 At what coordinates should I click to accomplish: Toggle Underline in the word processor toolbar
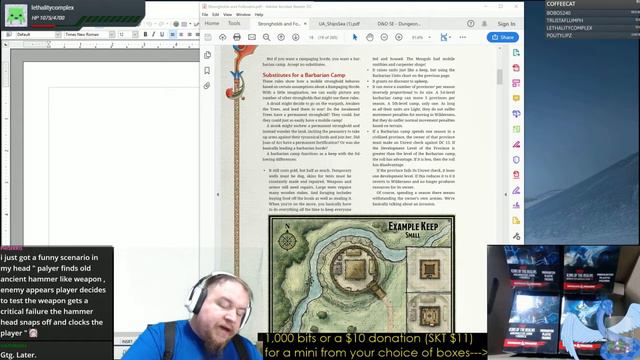(162, 35)
